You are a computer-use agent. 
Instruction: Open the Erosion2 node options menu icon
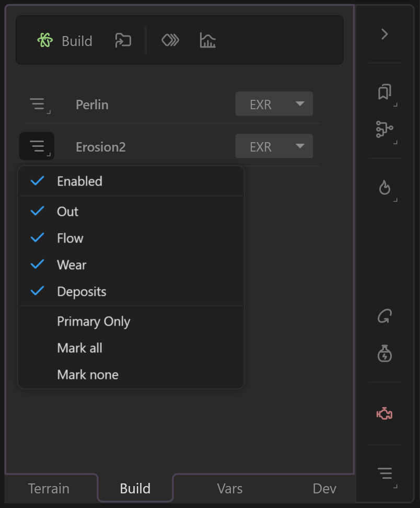(37, 146)
